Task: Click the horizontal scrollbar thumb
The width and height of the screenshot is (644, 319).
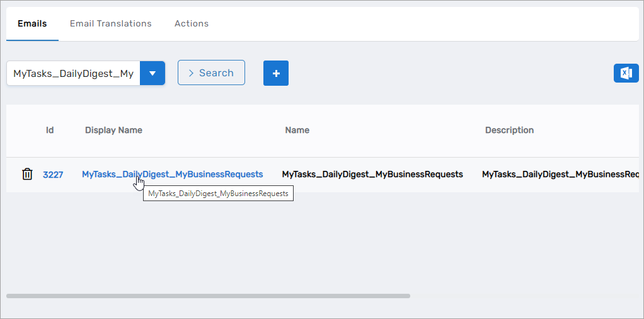Action: [x=208, y=295]
